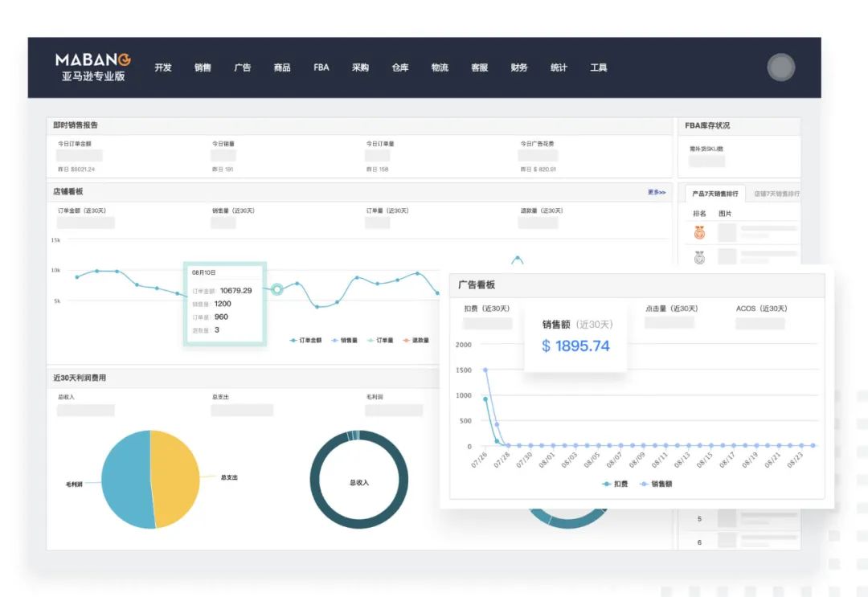The height and width of the screenshot is (597, 868).
Task: Click the highlighted data point on store chart
Action: [x=276, y=289]
